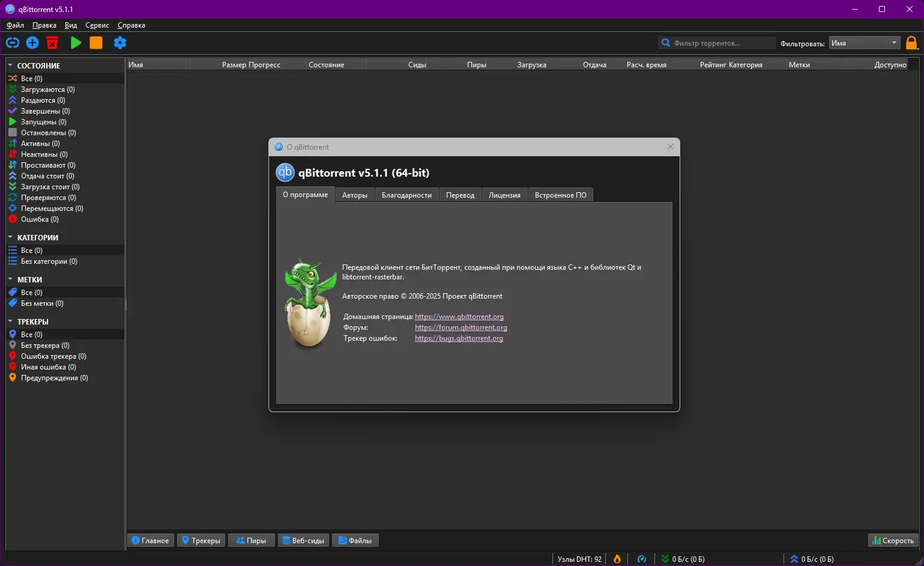Collapse the МЕТКИ sidebar section
Image resolution: width=924 pixels, height=566 pixels.
pos(10,279)
